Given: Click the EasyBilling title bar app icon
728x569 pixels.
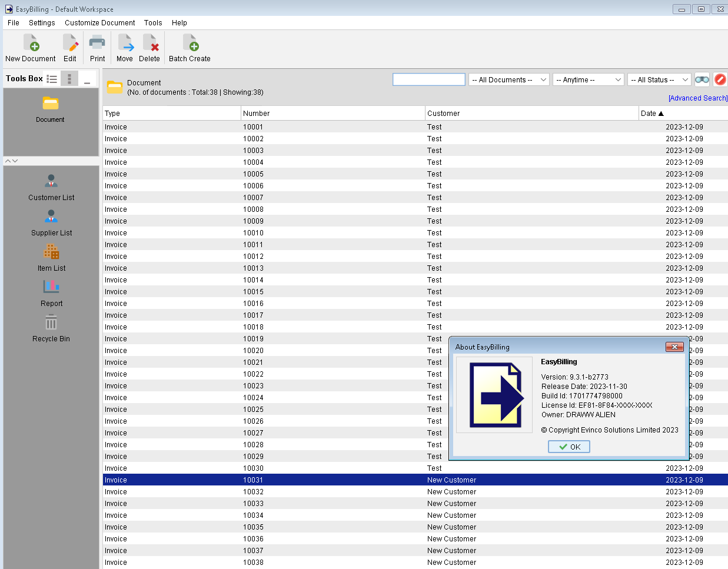Looking at the screenshot, I should pos(9,9).
